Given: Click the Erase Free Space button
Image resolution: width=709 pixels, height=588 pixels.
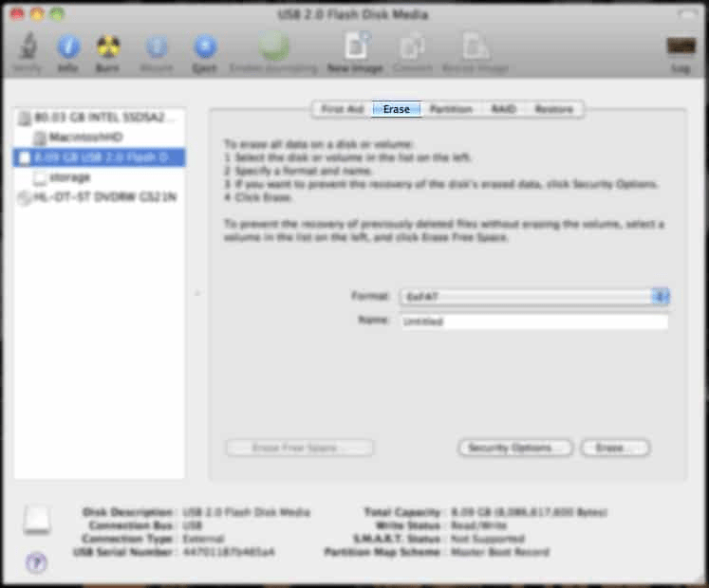Looking at the screenshot, I should pos(299,448).
